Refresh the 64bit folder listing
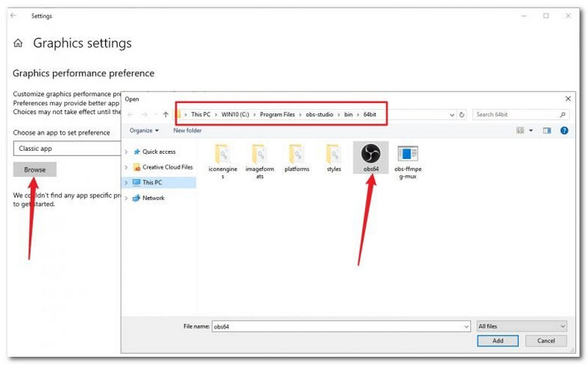Screen dimensions: 588x365 click(x=462, y=115)
